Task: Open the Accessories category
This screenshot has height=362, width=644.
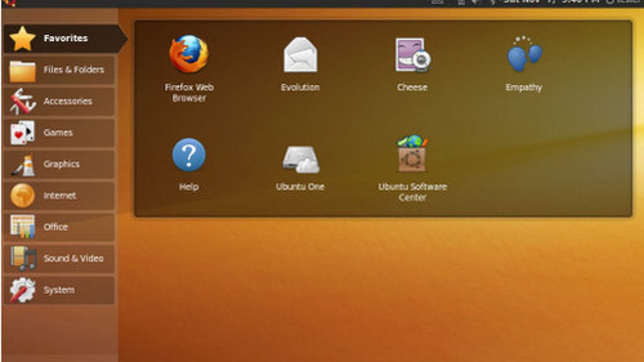Action: click(59, 101)
